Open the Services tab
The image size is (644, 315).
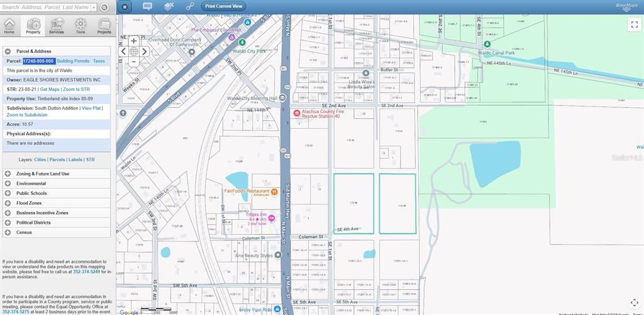(x=57, y=26)
